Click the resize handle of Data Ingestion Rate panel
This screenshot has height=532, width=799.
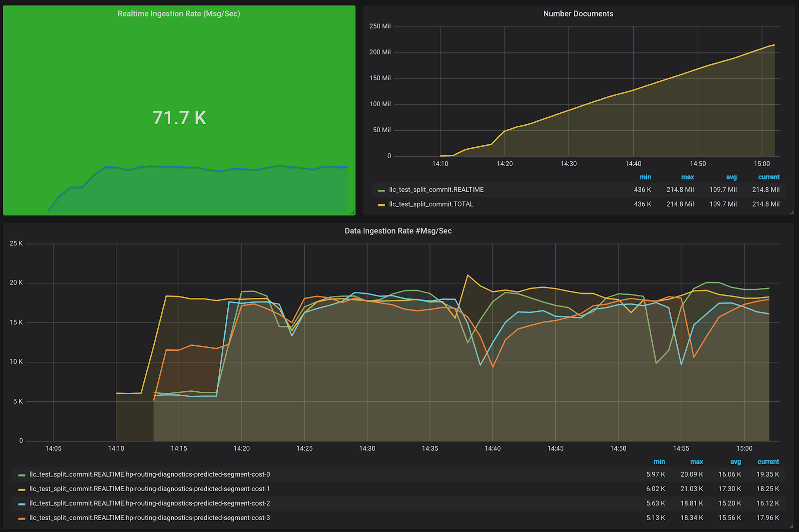pos(792,526)
